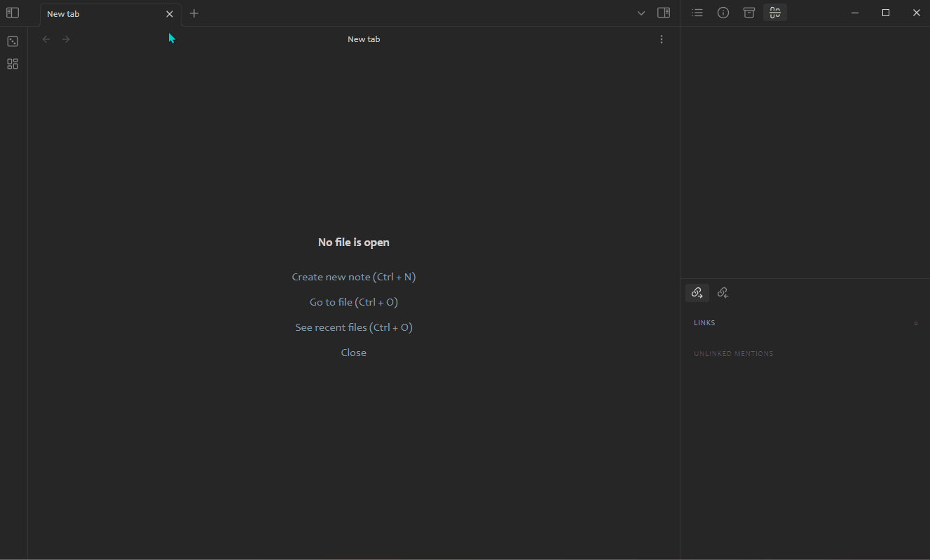The image size is (930, 560).
Task: Open more options three-dot menu
Action: click(x=662, y=39)
